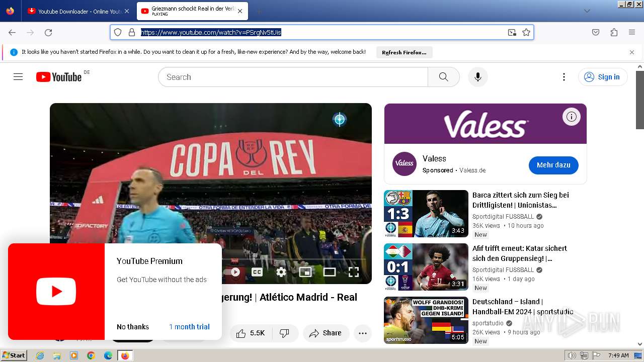
Task: Open the Pocket save icon
Action: pyautogui.click(x=596, y=32)
